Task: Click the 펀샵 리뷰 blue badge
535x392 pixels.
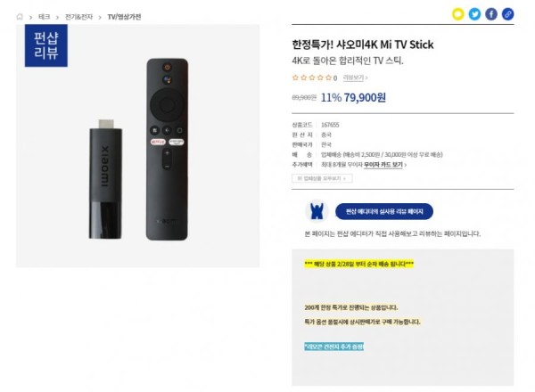Action: coord(46,45)
